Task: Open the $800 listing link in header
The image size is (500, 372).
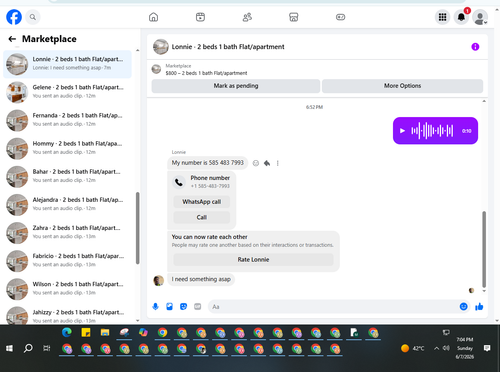Action: click(206, 73)
